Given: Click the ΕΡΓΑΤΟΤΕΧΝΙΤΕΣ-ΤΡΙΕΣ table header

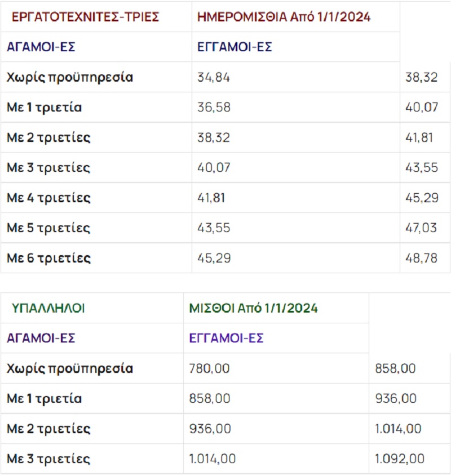Looking at the screenshot, I should (x=83, y=17).
